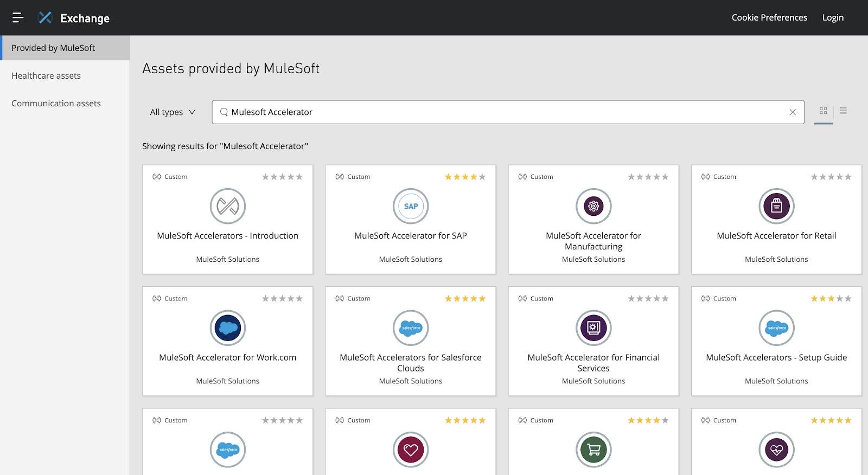
Task: Open MuleSoft Accelerator for Retail title
Action: click(x=776, y=236)
